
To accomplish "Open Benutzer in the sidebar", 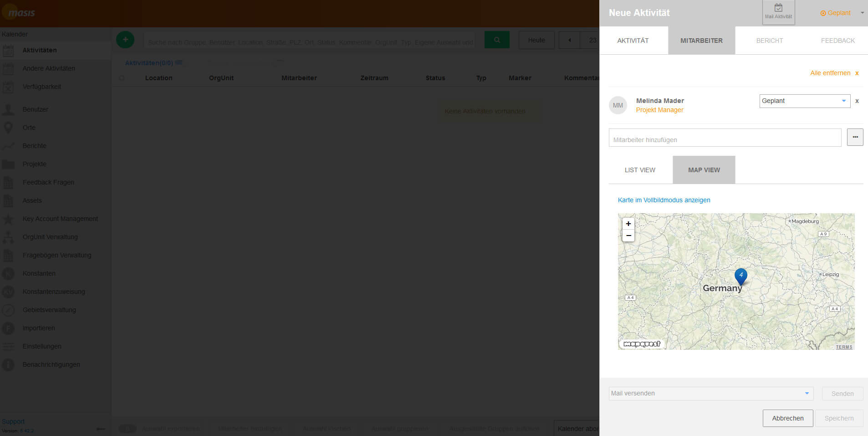I will (56, 109).
